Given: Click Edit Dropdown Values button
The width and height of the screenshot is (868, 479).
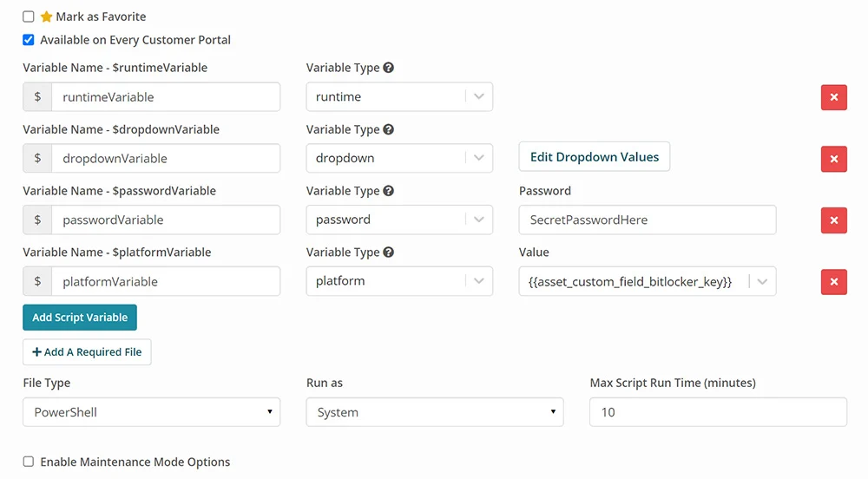Looking at the screenshot, I should (594, 157).
